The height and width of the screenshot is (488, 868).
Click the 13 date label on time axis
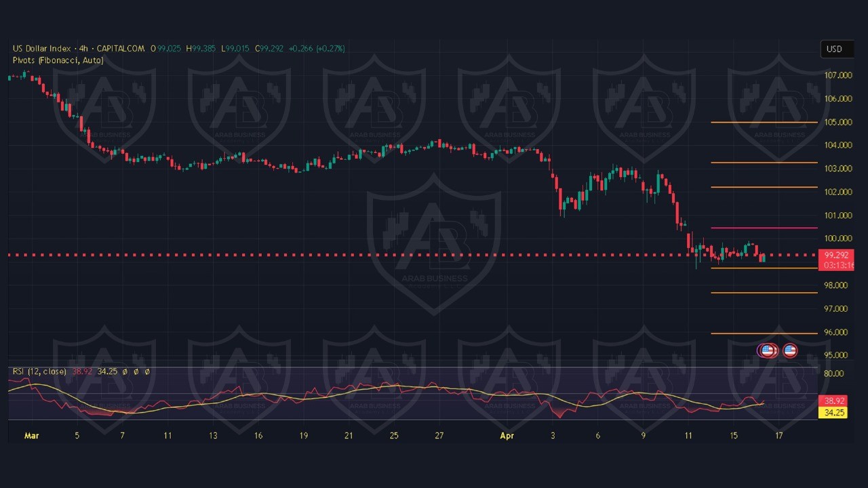click(x=213, y=436)
